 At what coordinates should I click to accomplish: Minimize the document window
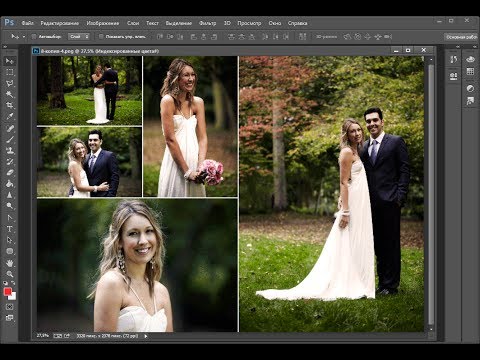click(x=396, y=50)
